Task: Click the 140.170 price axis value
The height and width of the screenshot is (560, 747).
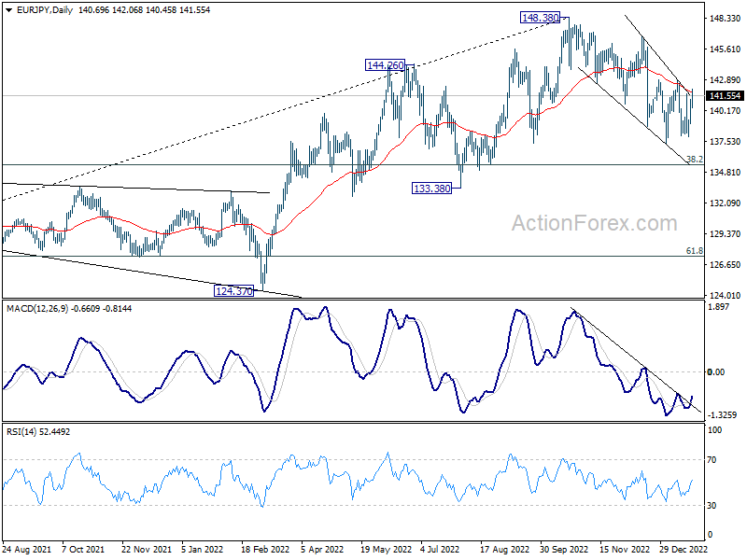Action: pos(726,110)
